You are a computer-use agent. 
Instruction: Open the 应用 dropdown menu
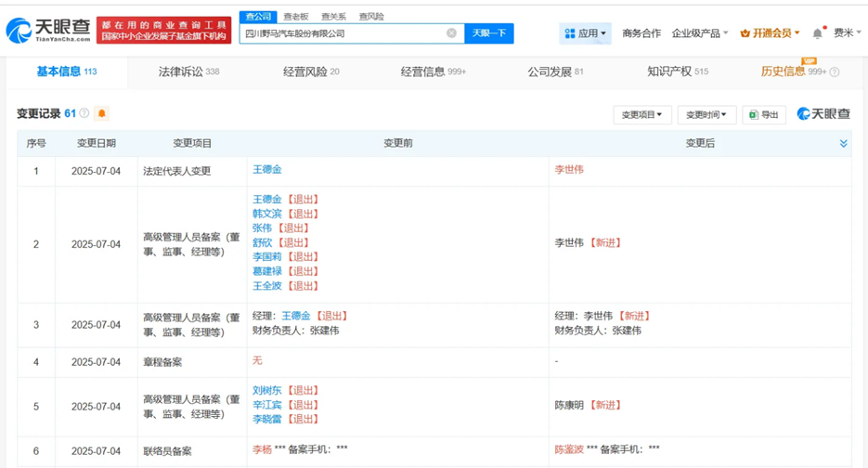click(x=585, y=33)
